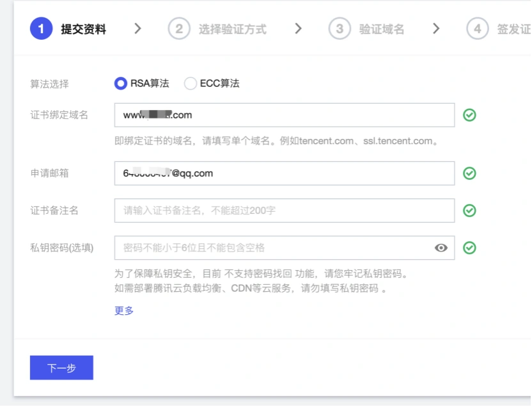Click chevron arrow after 选择验证方式 step
Viewport: 532px width, 407px height.
[x=298, y=29]
